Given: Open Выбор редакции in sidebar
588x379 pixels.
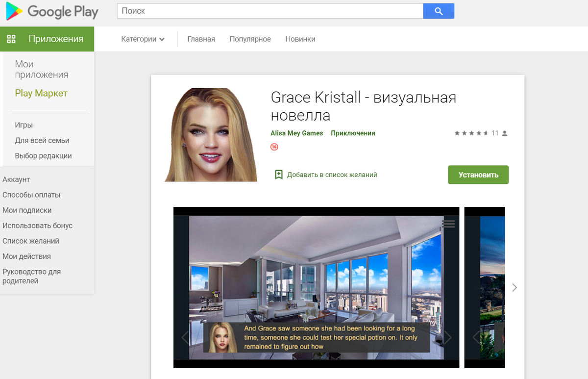Looking at the screenshot, I should tap(44, 155).
